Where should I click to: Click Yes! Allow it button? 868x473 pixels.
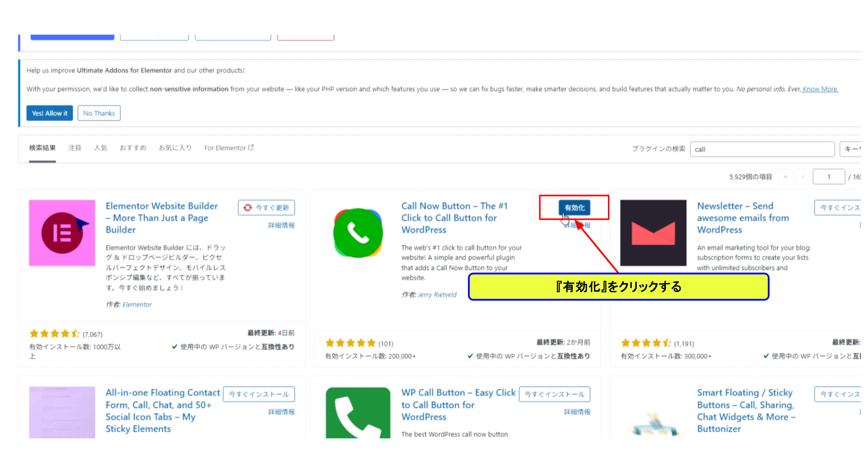coord(50,113)
